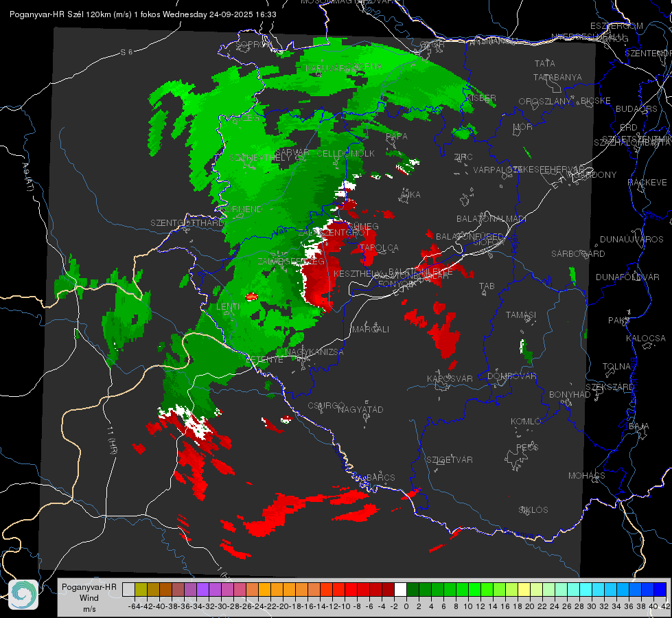
Task: Click the 'TAB' city label
Action: pos(487,286)
